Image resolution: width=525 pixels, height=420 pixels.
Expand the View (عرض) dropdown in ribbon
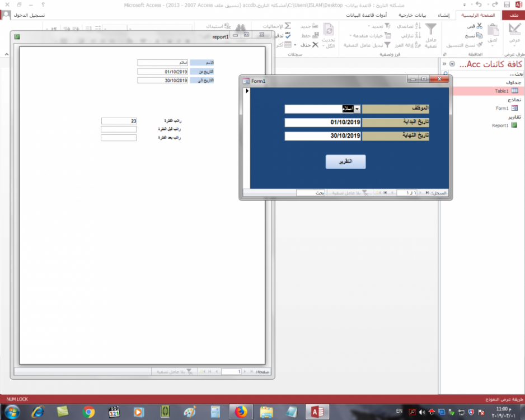(x=514, y=44)
